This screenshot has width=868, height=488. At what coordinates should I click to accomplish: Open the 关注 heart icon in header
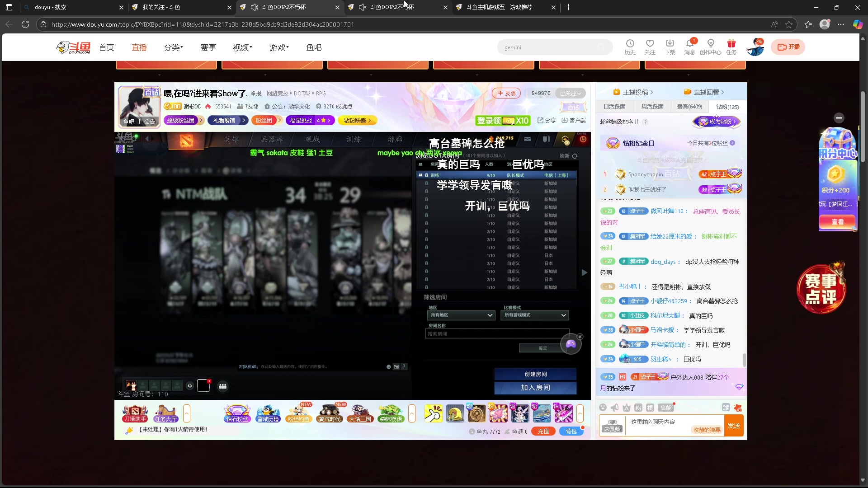[650, 47]
